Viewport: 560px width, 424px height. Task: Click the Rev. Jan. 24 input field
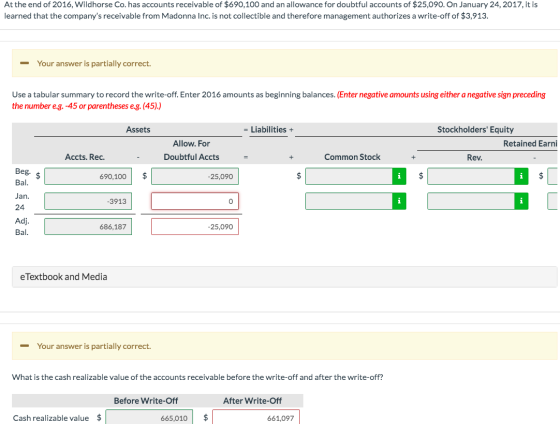(x=471, y=201)
